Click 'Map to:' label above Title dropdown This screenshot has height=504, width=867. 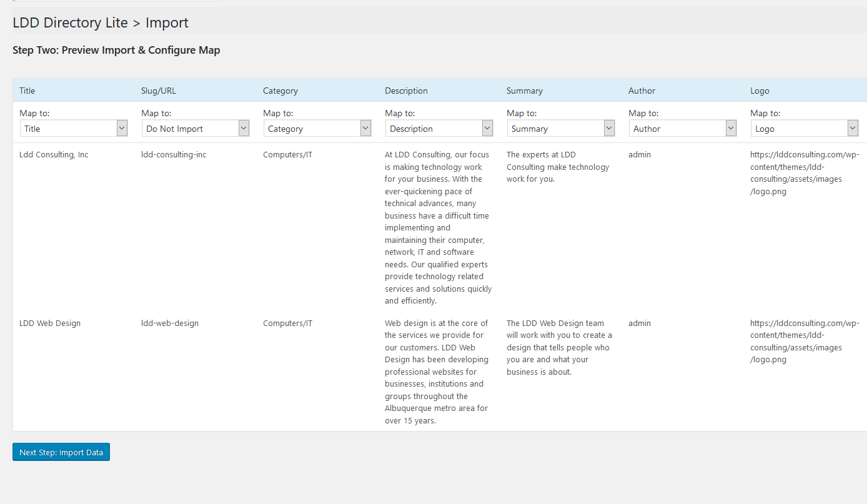coord(34,113)
